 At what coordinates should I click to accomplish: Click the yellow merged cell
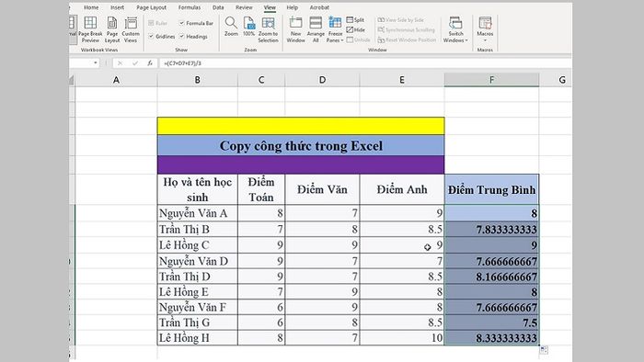(301, 126)
